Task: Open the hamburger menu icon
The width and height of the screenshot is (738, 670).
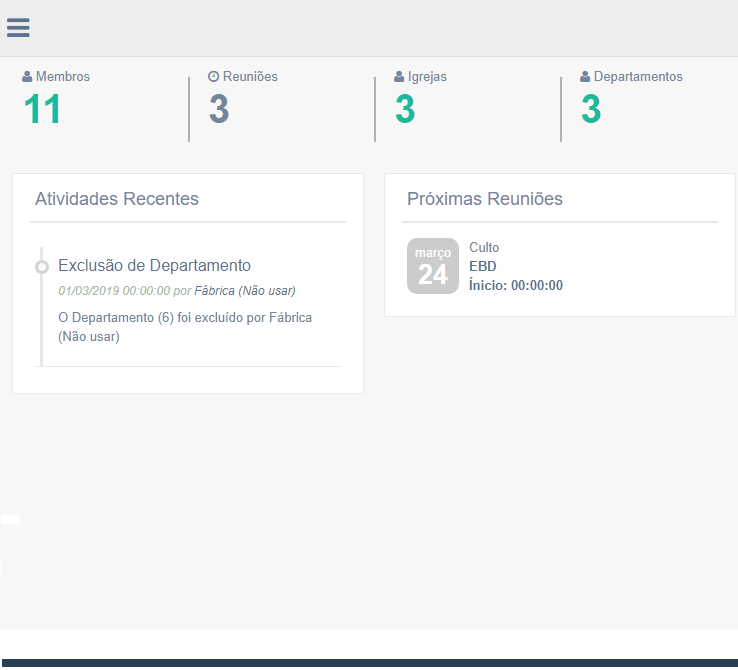Action: (x=18, y=28)
